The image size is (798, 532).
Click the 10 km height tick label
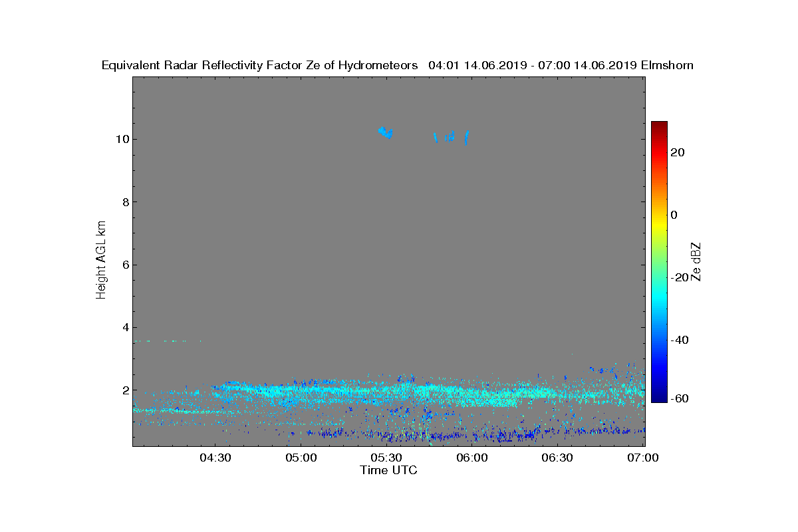tap(121, 139)
